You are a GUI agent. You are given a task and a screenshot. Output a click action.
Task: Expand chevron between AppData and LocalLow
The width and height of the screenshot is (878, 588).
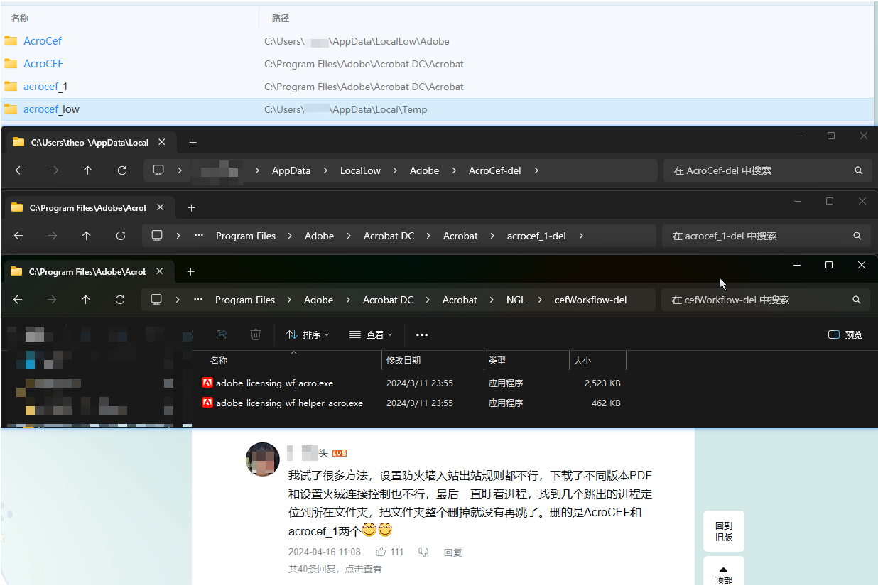(x=325, y=170)
